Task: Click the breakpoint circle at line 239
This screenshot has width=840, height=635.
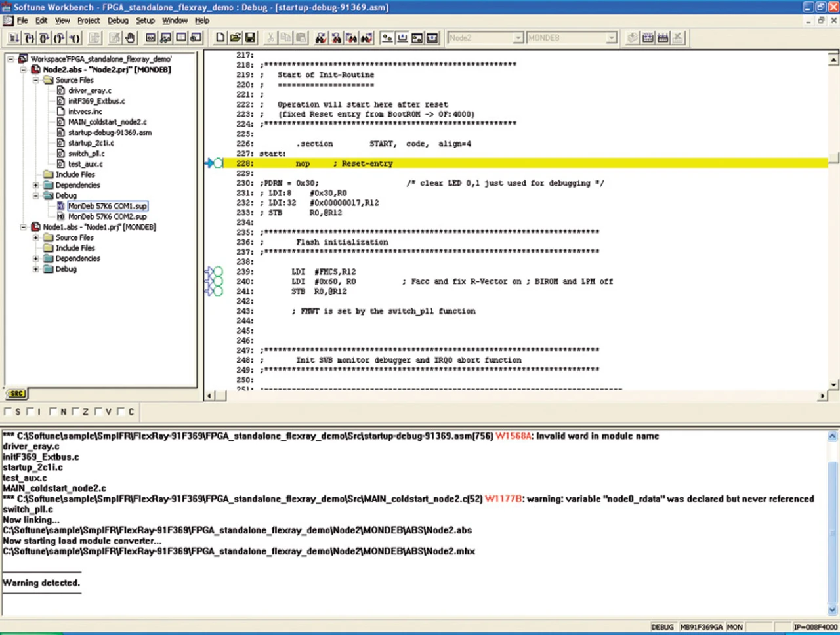Action: click(218, 272)
